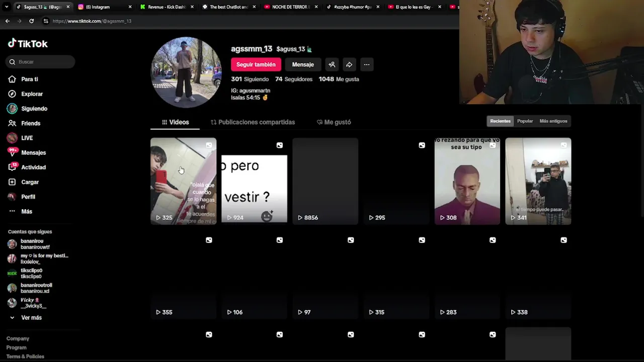Switch to the Me gustó tab

point(334,122)
